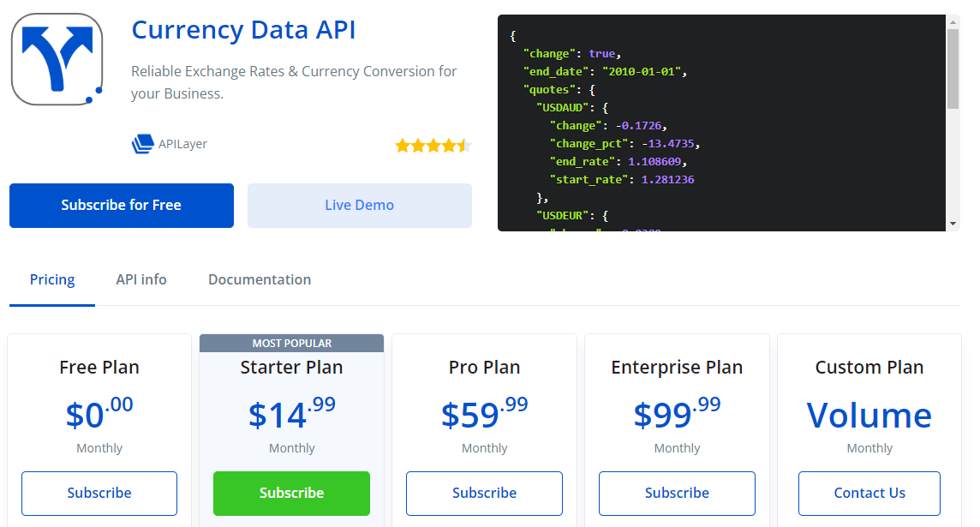Click the MOST POPULAR badge
980x527 pixels.
coord(291,344)
